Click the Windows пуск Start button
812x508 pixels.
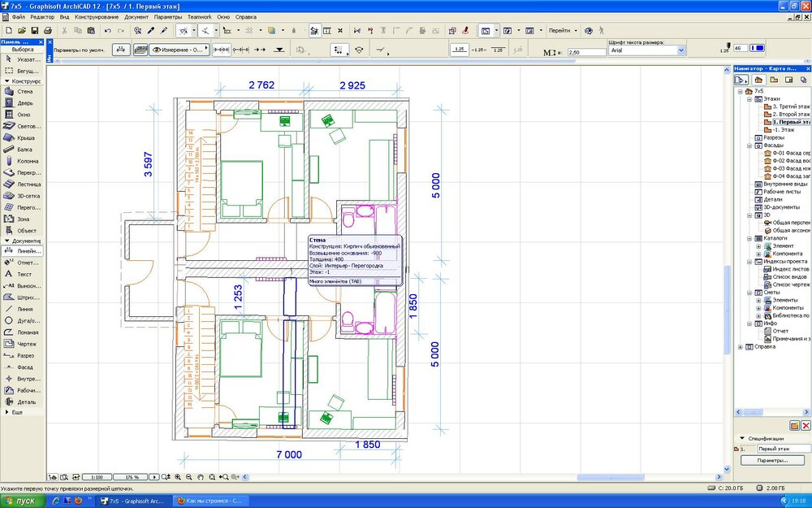click(21, 501)
